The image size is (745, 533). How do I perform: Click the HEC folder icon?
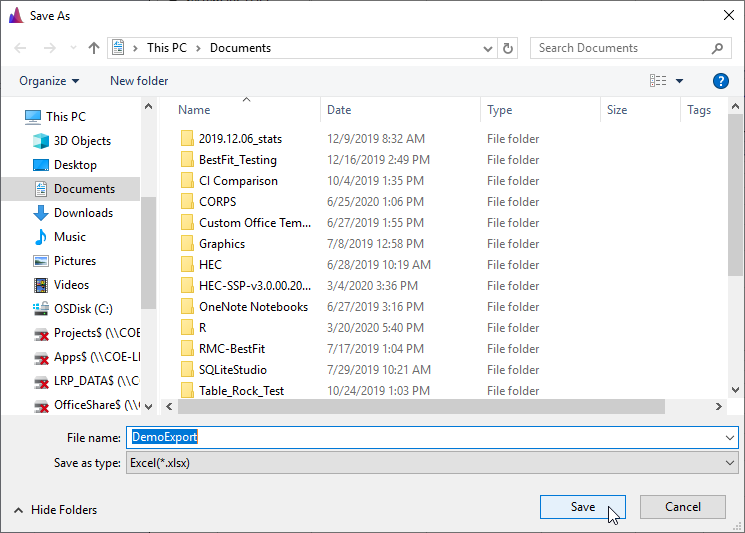pos(187,265)
